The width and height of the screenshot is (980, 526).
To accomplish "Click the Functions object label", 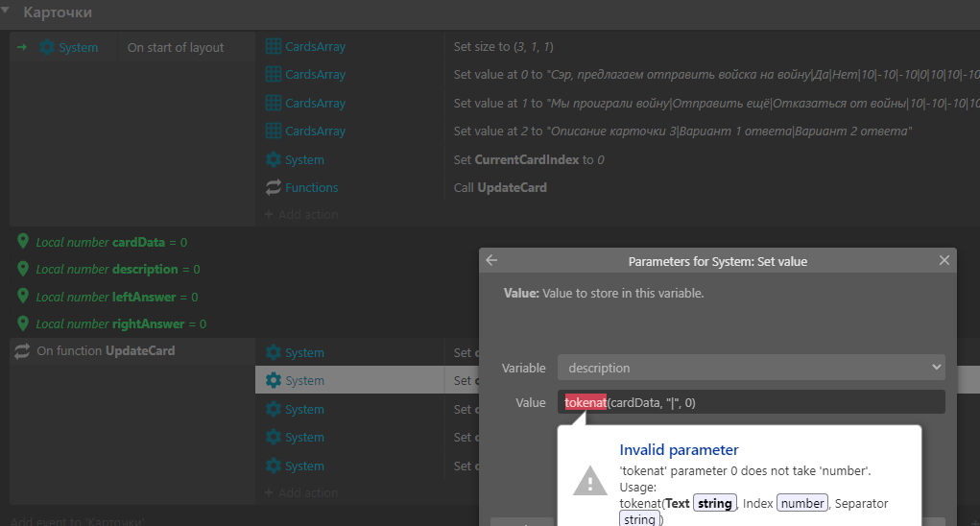I will pyautogui.click(x=311, y=187).
